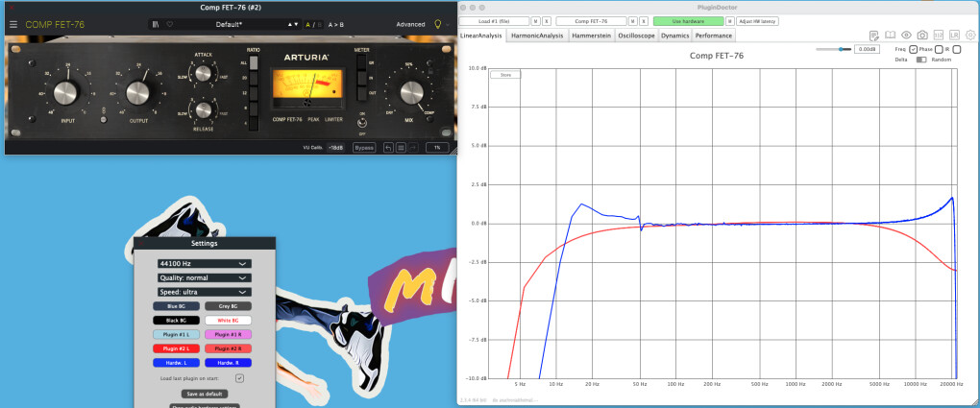Step presets with the up/down arrows
This screenshot has width=980, height=408.
292,24
